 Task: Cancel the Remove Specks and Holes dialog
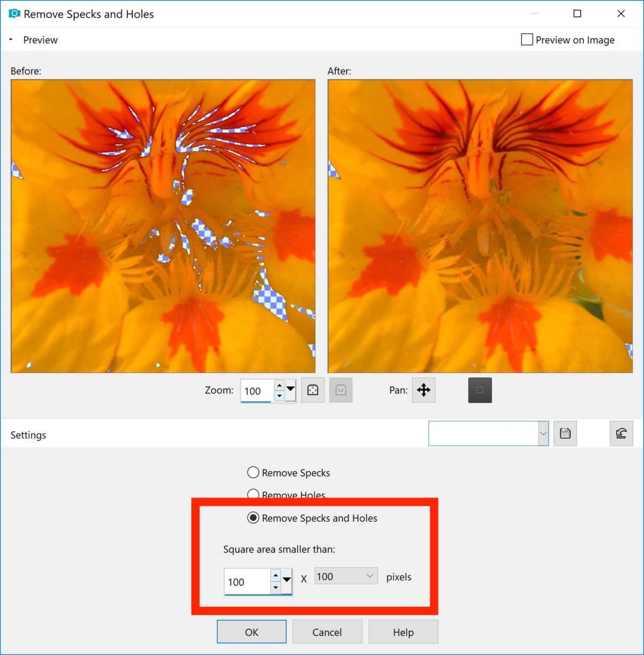[327, 632]
